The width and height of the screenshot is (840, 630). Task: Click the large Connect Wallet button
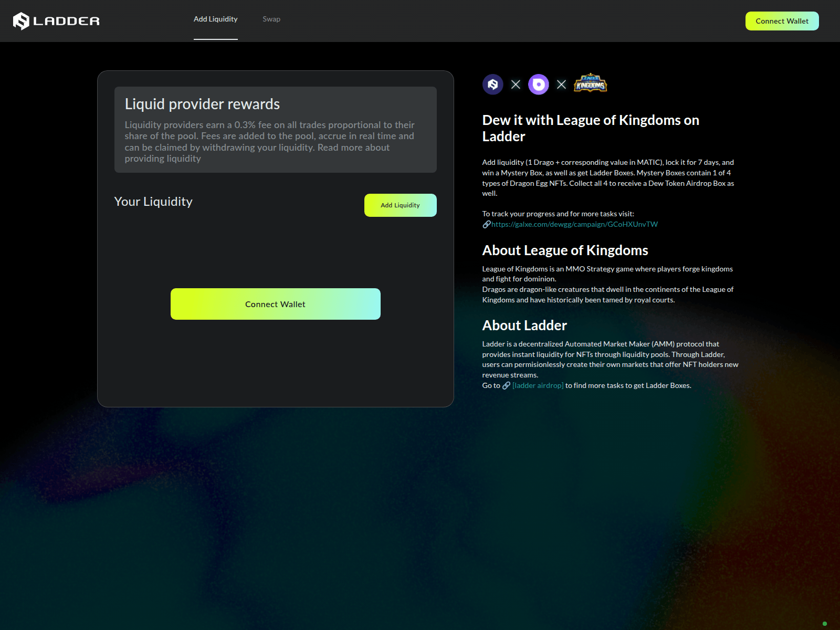pos(275,304)
